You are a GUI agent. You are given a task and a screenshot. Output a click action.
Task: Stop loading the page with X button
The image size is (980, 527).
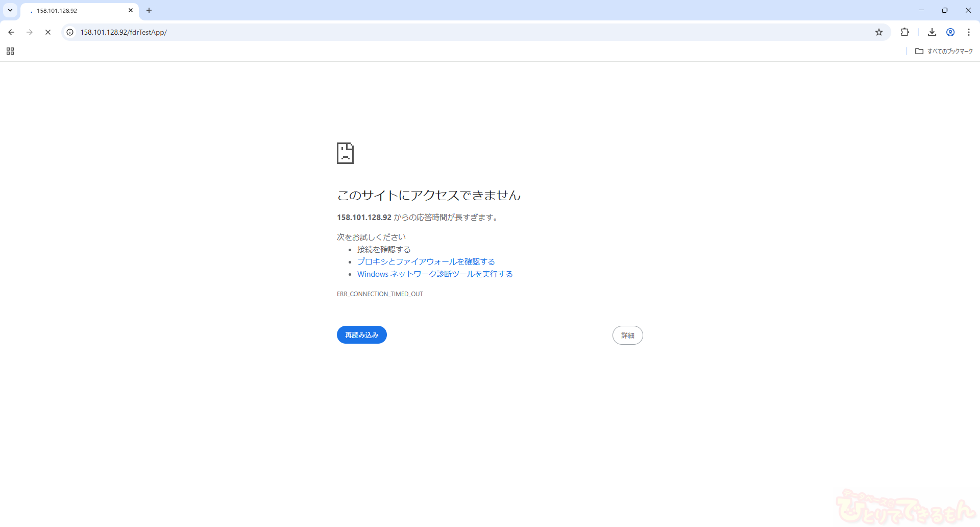pyautogui.click(x=48, y=32)
